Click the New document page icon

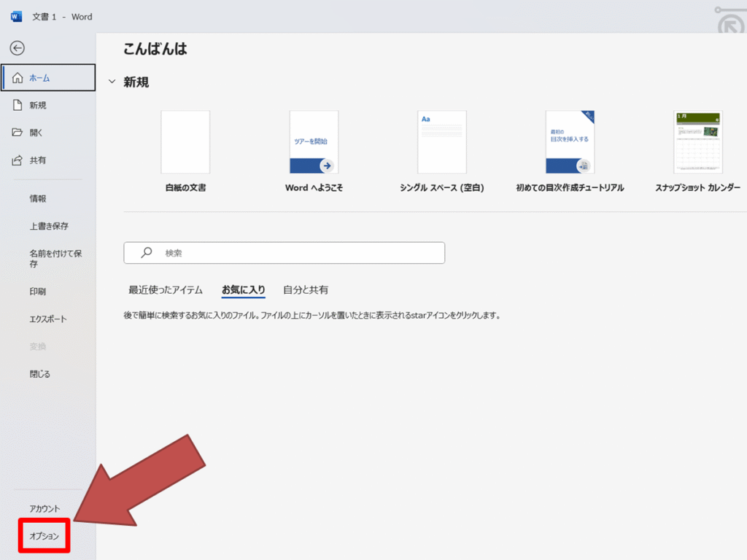pos(18,105)
